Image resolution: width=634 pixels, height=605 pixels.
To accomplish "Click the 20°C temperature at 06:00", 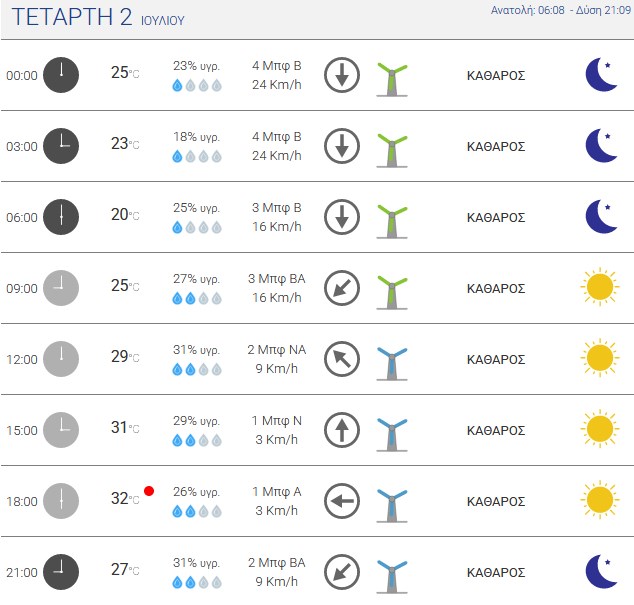I will (x=125, y=215).
